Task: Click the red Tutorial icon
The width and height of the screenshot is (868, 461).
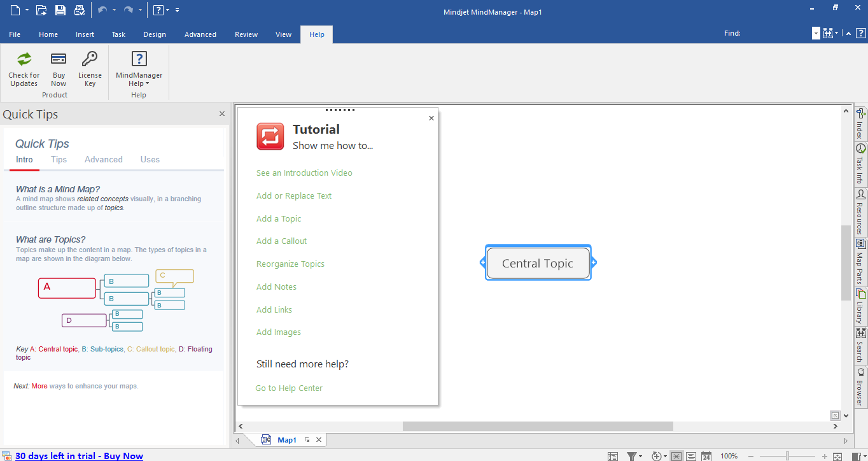Action: [270, 136]
